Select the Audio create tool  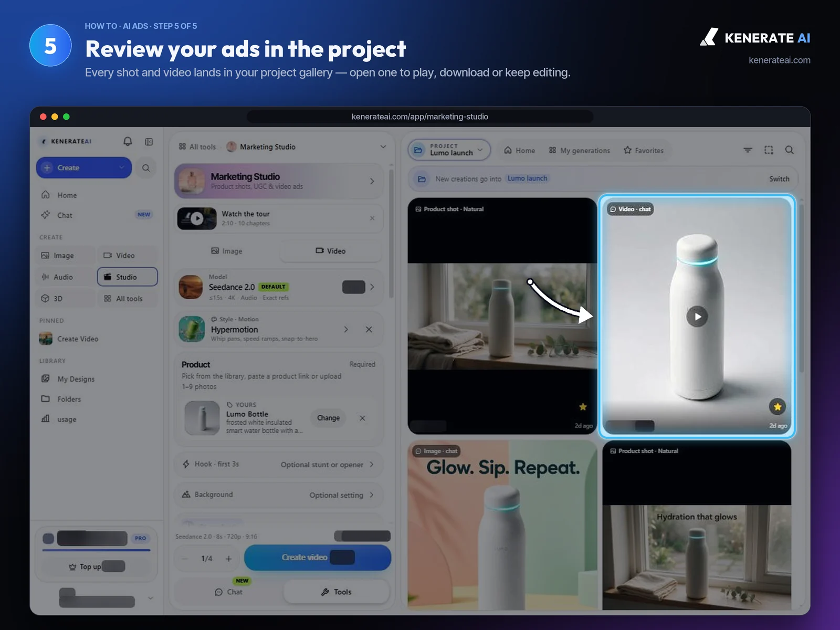[x=66, y=277]
